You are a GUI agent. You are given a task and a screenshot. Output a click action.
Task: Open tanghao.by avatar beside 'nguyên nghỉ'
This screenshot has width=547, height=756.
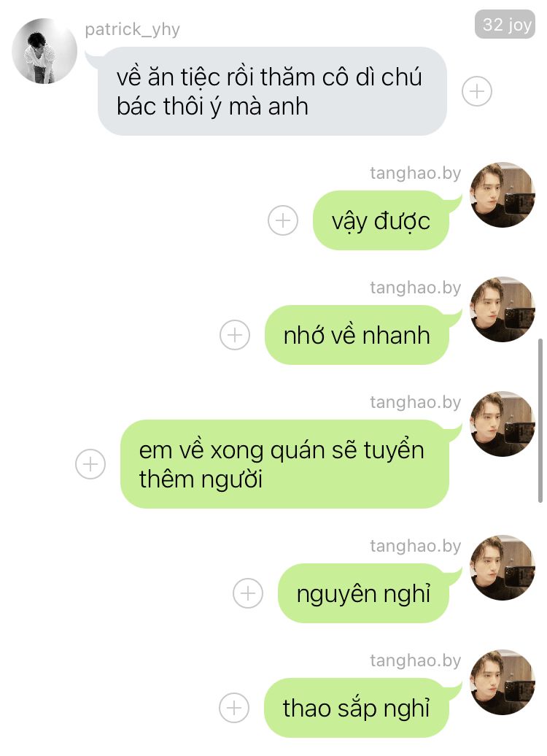coord(503,568)
